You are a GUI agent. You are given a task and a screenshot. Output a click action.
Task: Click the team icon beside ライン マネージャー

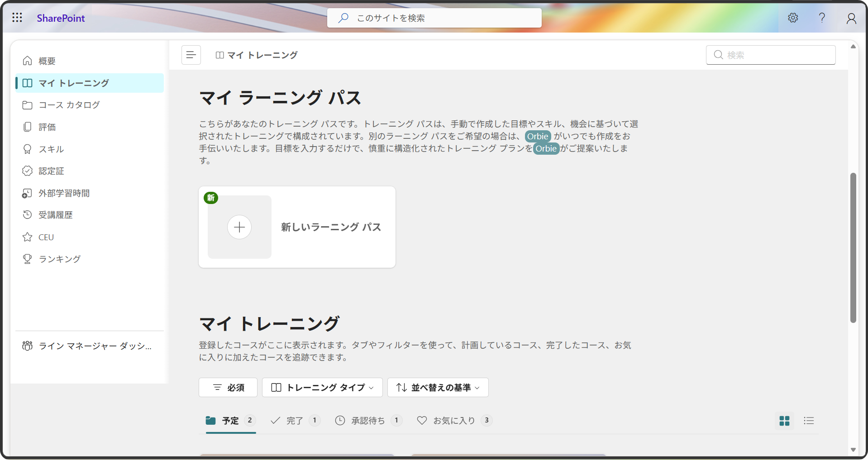[x=28, y=346]
